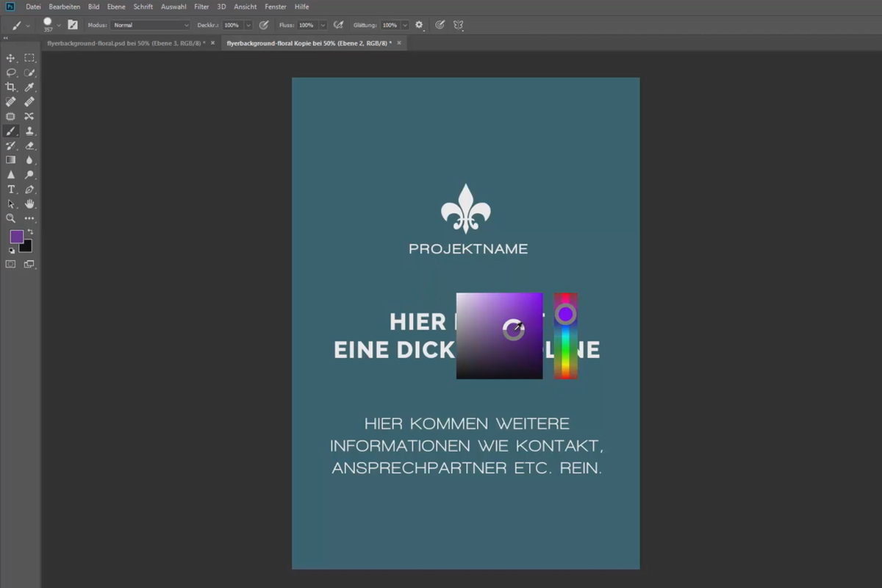Select the Rectangular Marquee tool
The width and height of the screenshot is (882, 588).
click(x=29, y=58)
